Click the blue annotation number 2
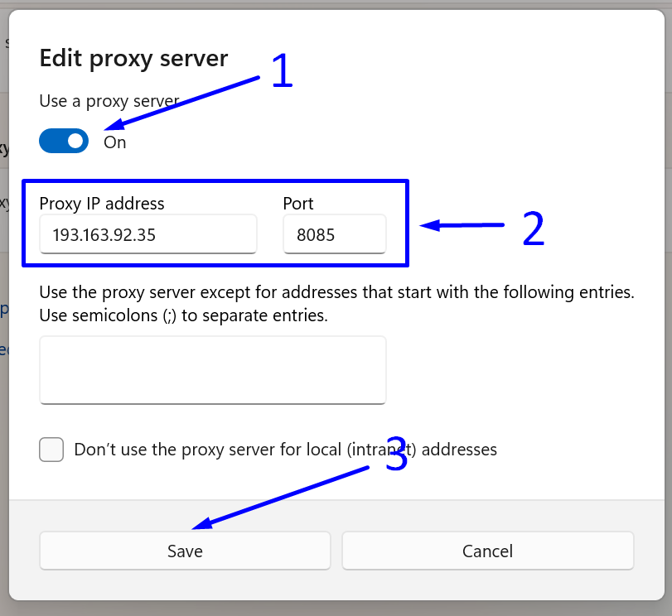Screen dimensions: 672x616 [533, 229]
